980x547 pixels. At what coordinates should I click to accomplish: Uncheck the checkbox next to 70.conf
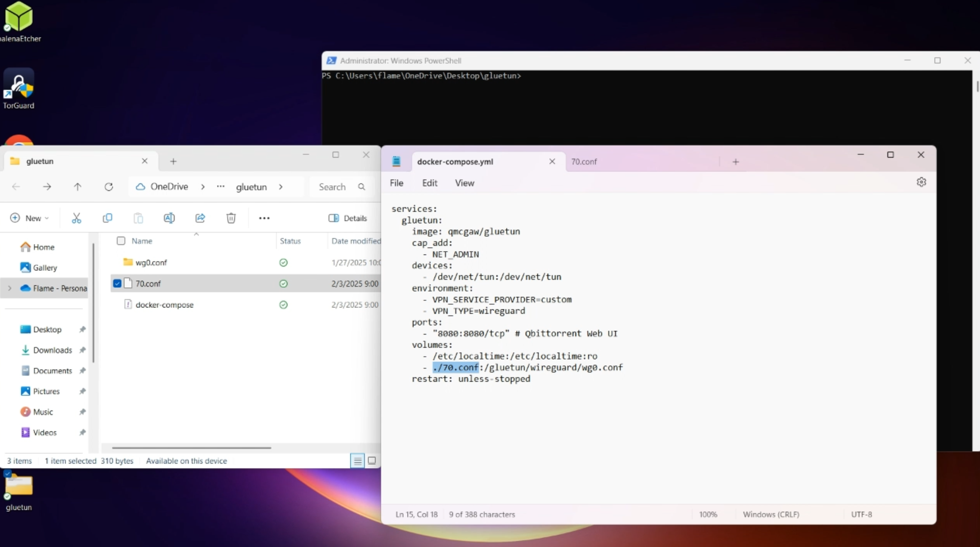coord(117,283)
